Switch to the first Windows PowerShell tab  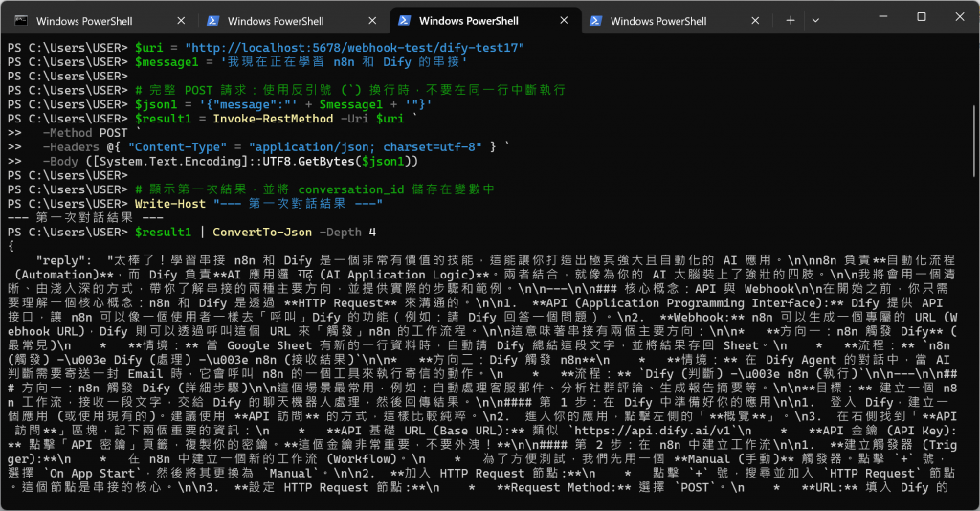click(x=101, y=21)
